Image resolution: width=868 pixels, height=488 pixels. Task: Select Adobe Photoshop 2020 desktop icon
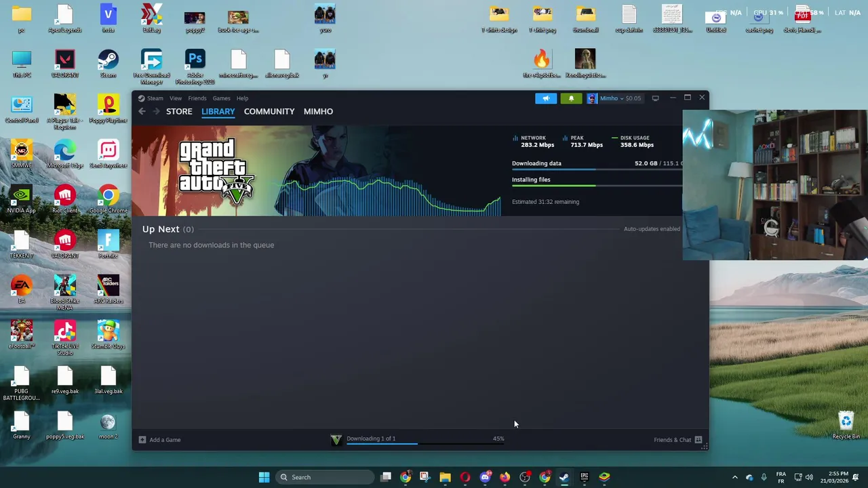point(195,67)
